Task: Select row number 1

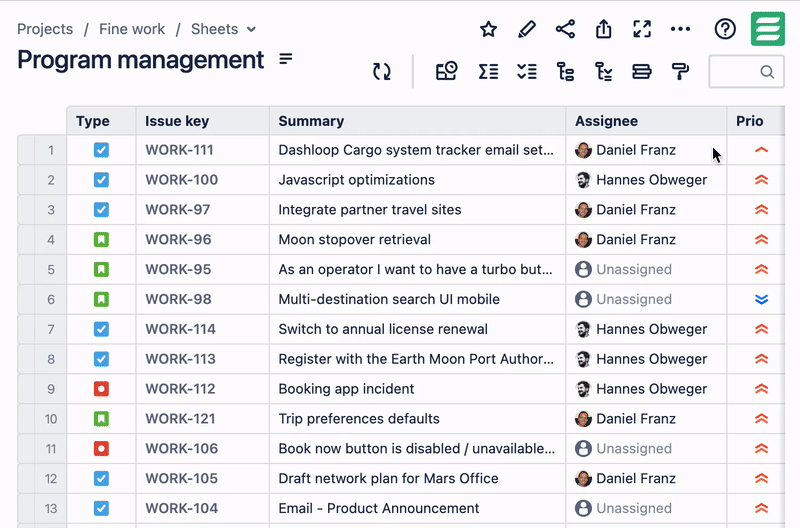Action: [51, 150]
